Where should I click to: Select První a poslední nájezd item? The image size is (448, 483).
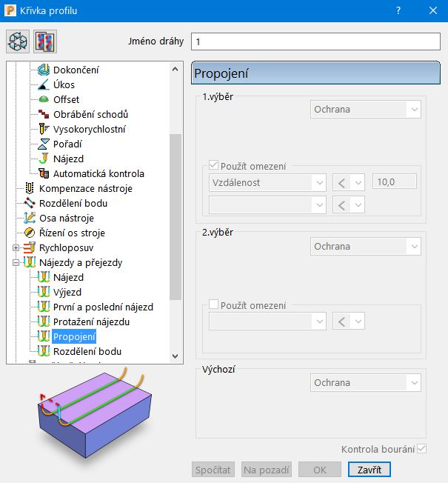pos(103,307)
